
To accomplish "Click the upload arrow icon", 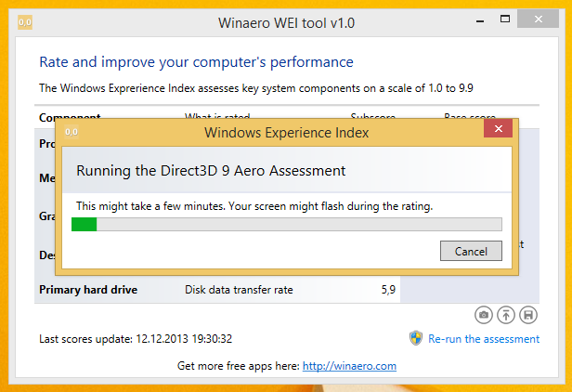I will [506, 315].
